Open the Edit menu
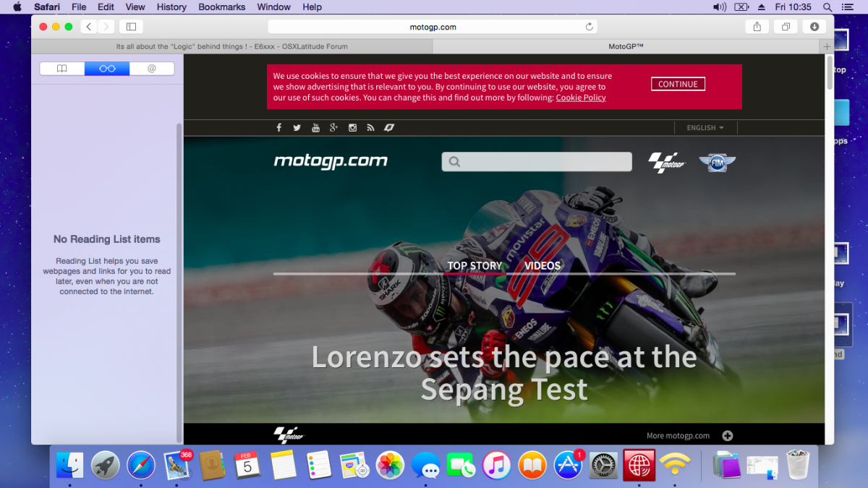 click(106, 7)
